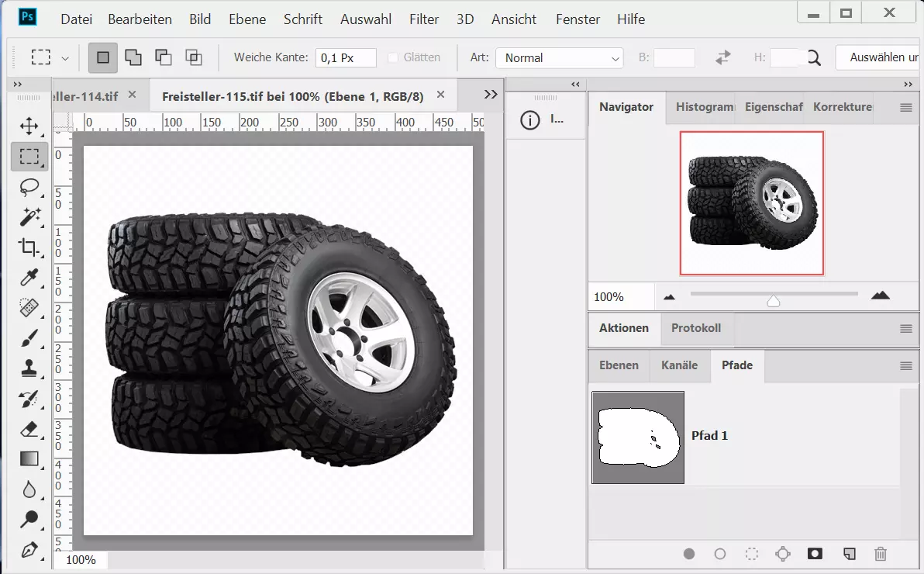Delete the current path with trash icon
The image size is (924, 574).
tap(881, 554)
